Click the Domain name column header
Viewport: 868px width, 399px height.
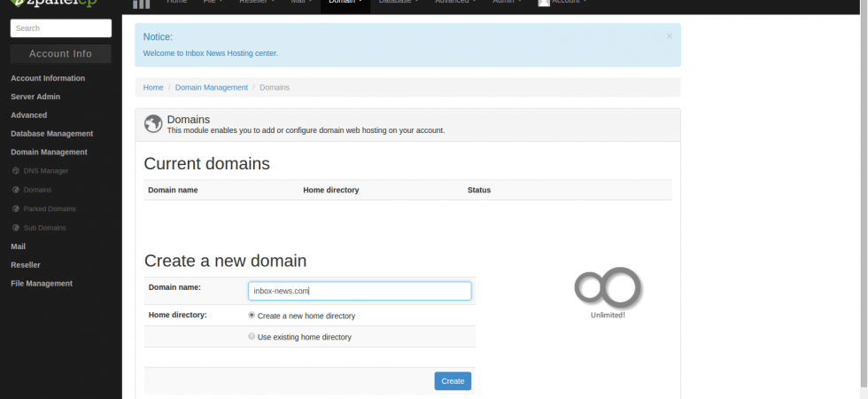pyautogui.click(x=173, y=190)
